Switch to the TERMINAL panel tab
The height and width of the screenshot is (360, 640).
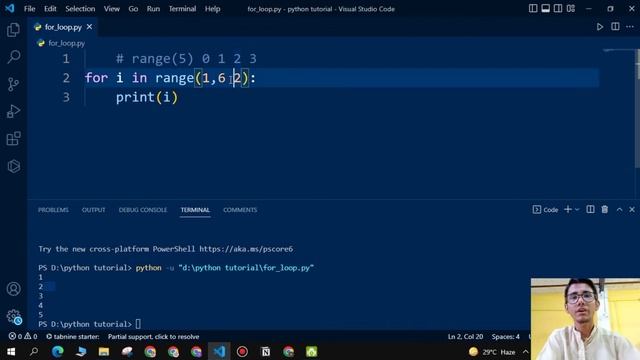point(195,210)
